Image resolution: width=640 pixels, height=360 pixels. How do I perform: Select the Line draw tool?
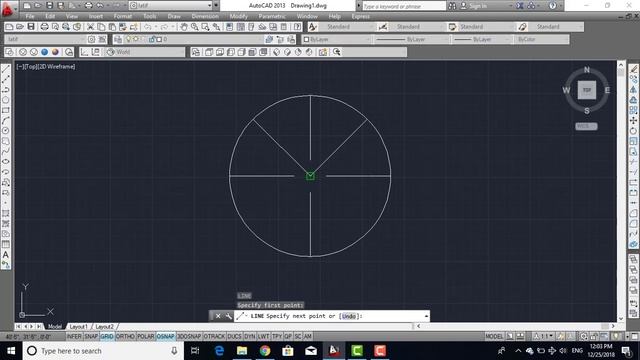click(x=6, y=69)
